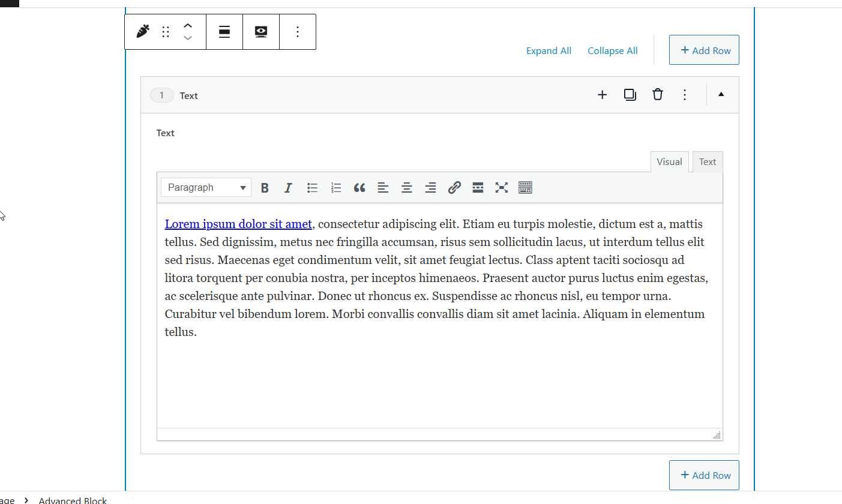
Task: Align text right
Action: [x=430, y=188]
